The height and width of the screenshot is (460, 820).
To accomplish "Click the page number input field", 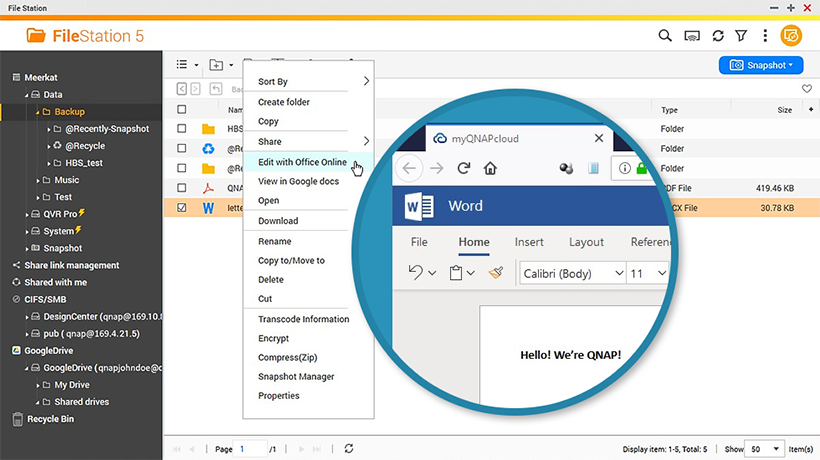I will 250,449.
